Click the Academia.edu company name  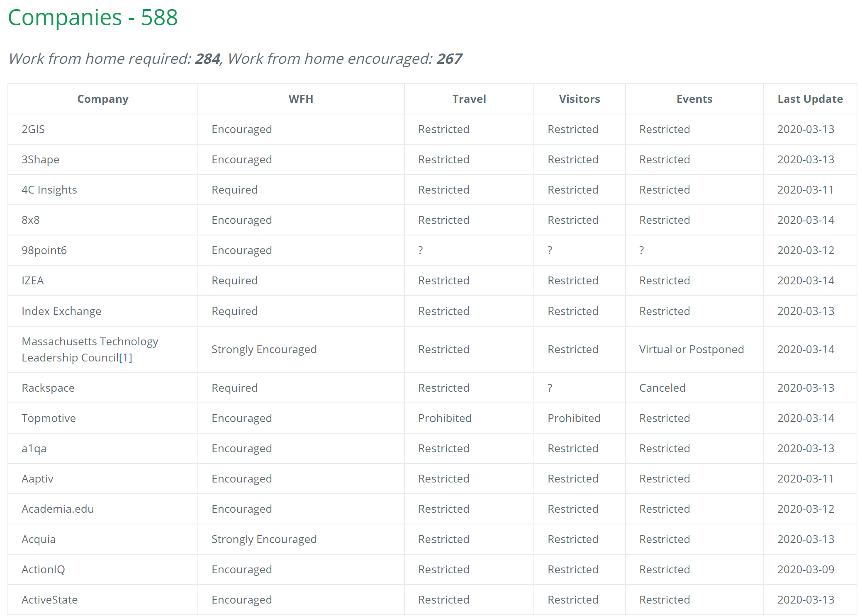coord(58,509)
